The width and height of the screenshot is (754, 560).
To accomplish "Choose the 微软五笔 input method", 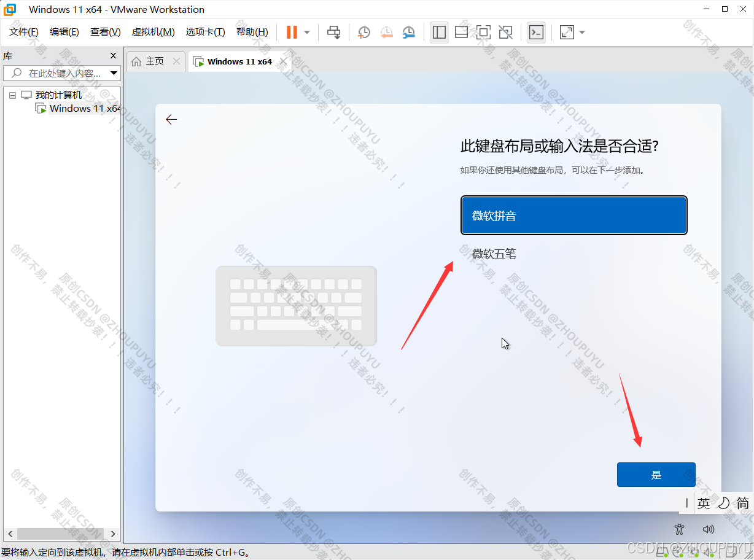I will 574,254.
